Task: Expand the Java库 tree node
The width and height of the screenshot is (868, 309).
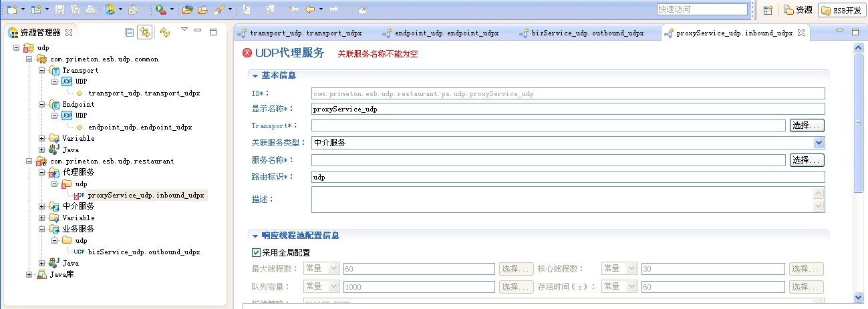Action: tap(29, 274)
